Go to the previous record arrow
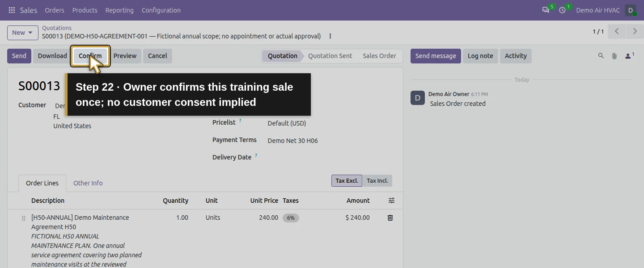This screenshot has width=644, height=268. tap(617, 31)
